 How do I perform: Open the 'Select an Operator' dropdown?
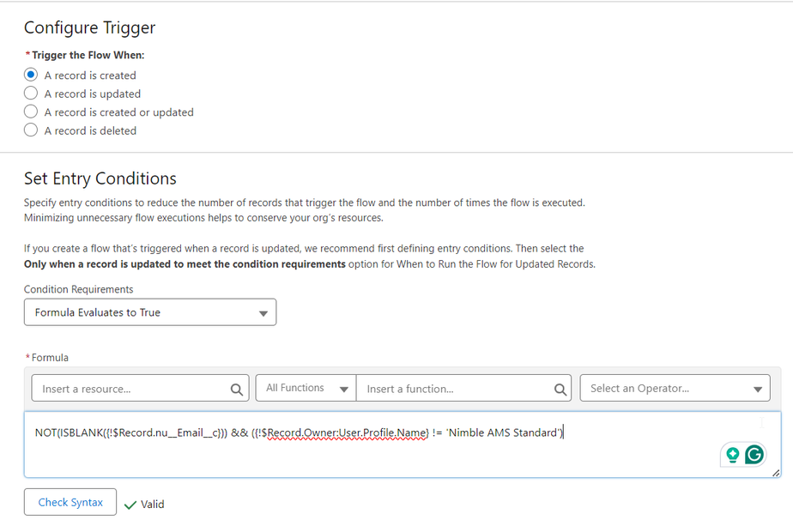[x=675, y=388]
